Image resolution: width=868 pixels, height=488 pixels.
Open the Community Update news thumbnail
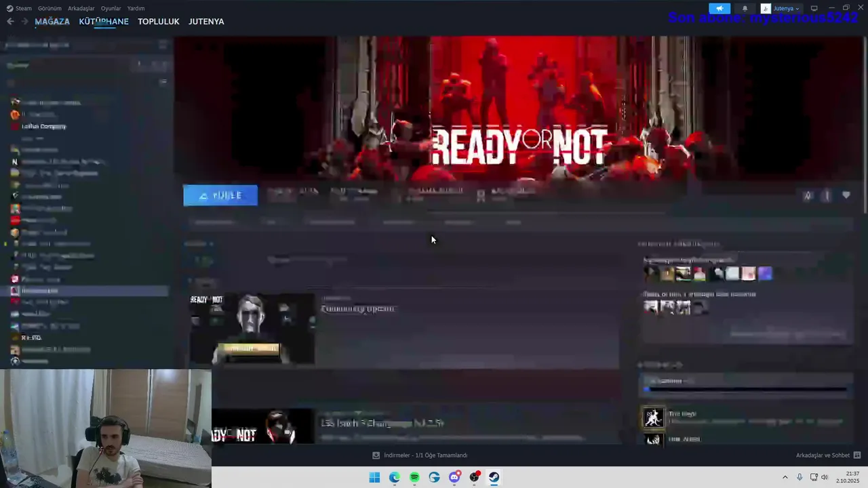tap(252, 329)
